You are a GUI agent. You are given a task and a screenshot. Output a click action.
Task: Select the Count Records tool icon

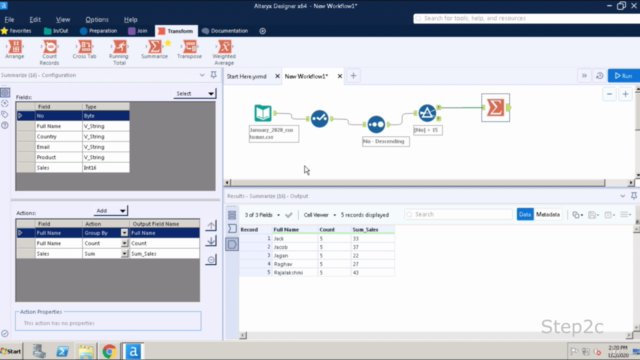click(x=49, y=47)
